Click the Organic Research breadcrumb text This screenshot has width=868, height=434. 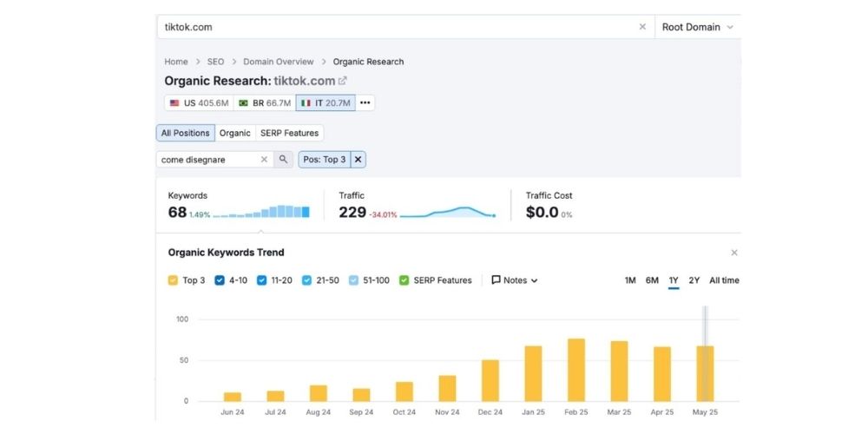coord(368,62)
